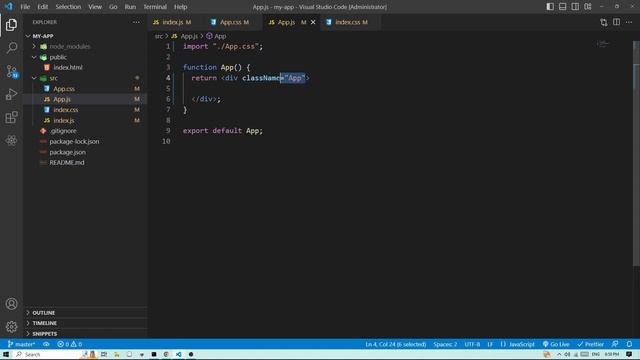Open customize layout icon
The height and width of the screenshot is (360, 640).
(588, 7)
